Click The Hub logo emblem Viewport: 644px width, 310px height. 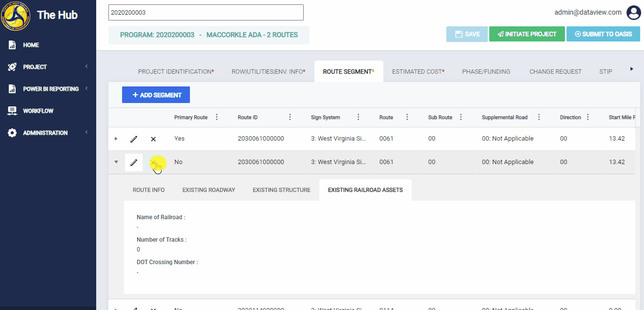click(x=16, y=15)
